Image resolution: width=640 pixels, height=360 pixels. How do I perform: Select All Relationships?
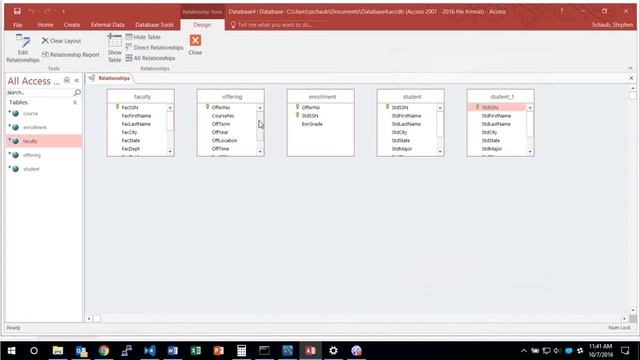[x=150, y=58]
